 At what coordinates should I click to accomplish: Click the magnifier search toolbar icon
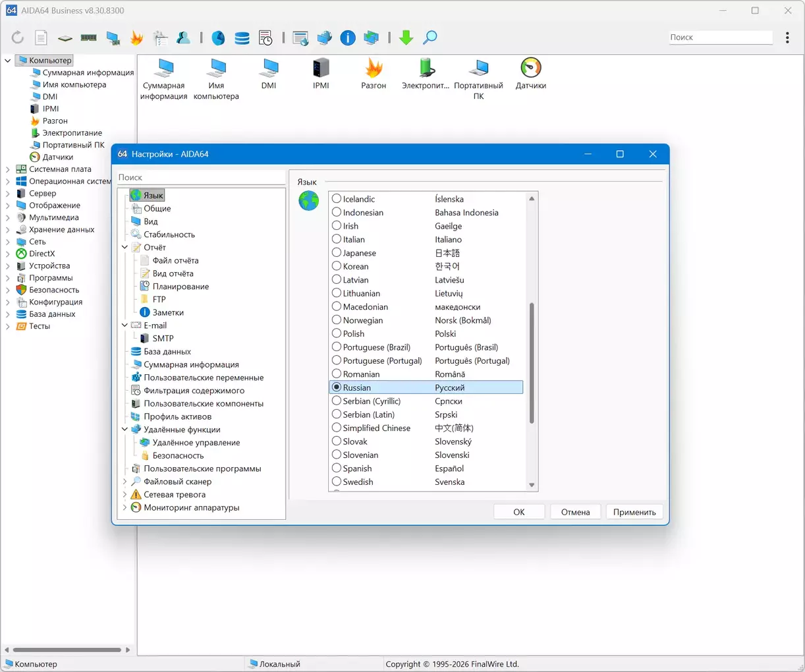(x=430, y=38)
